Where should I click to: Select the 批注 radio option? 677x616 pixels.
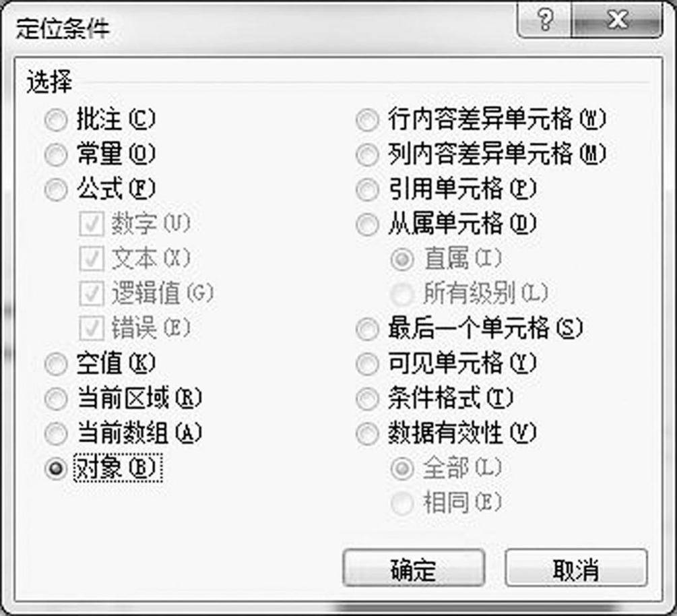56,121
